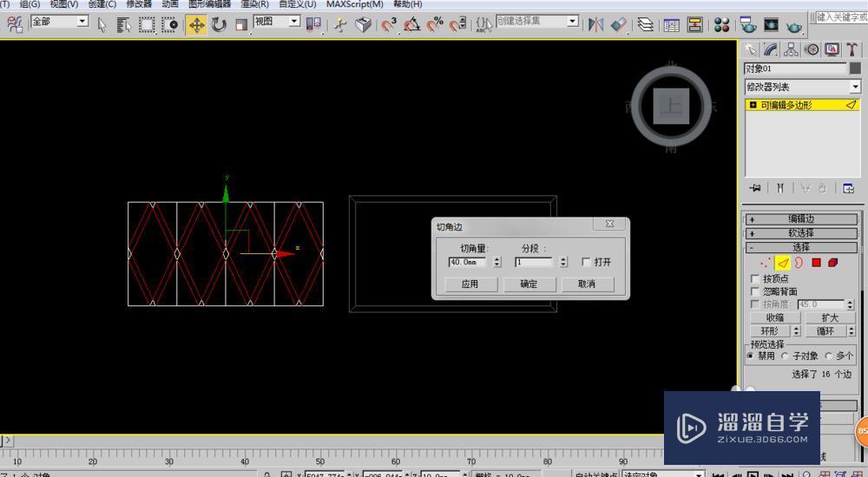Check the 忽略背面 option
This screenshot has height=477, width=868.
tap(754, 292)
